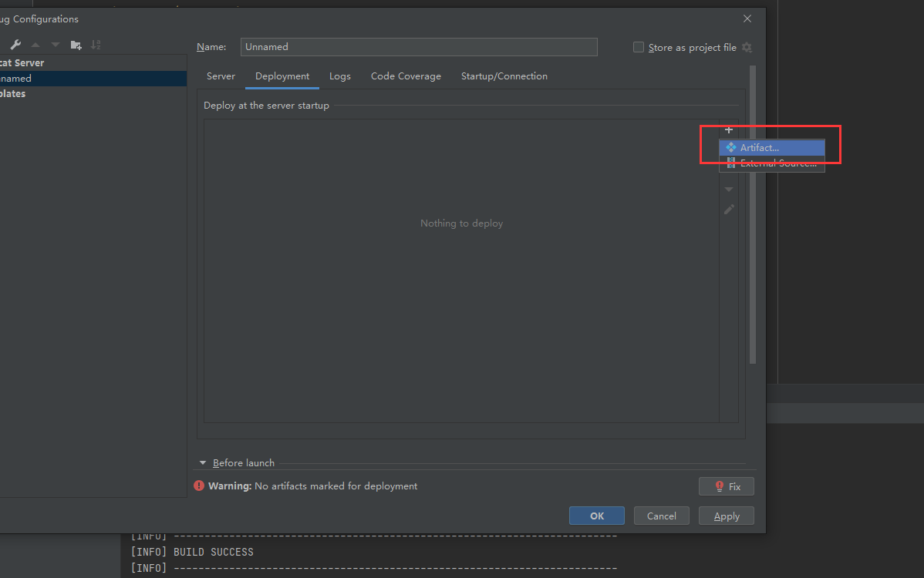Select the Deployment tab

point(282,76)
